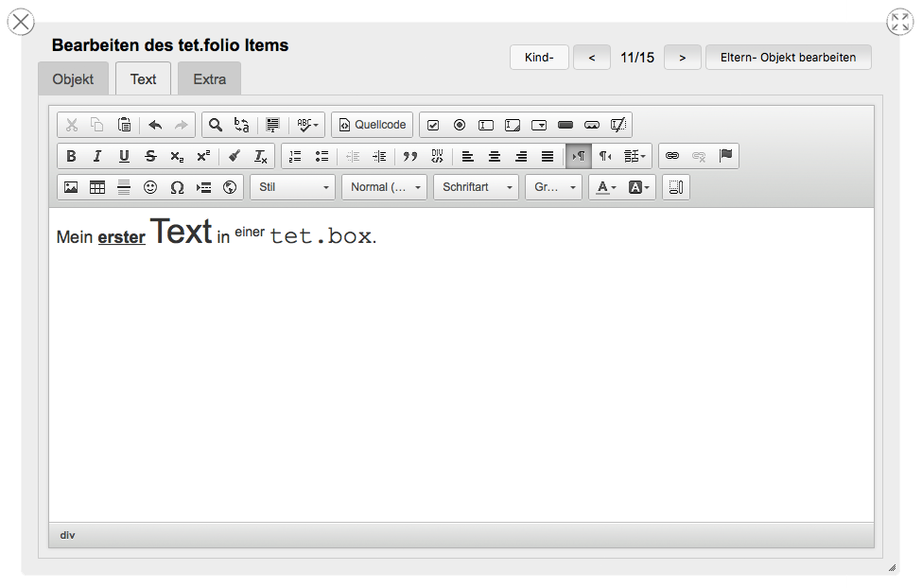
Task: Click the Bold formatting icon
Action: click(x=71, y=156)
